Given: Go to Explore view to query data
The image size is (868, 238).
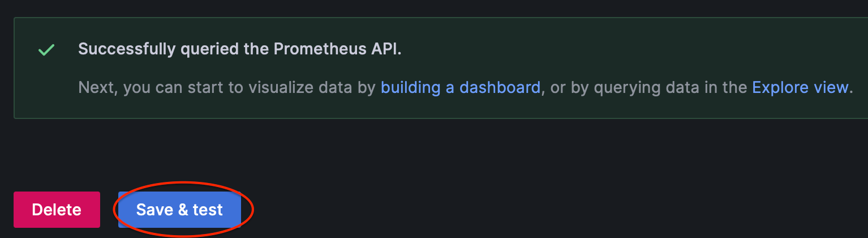Looking at the screenshot, I should pyautogui.click(x=800, y=87).
